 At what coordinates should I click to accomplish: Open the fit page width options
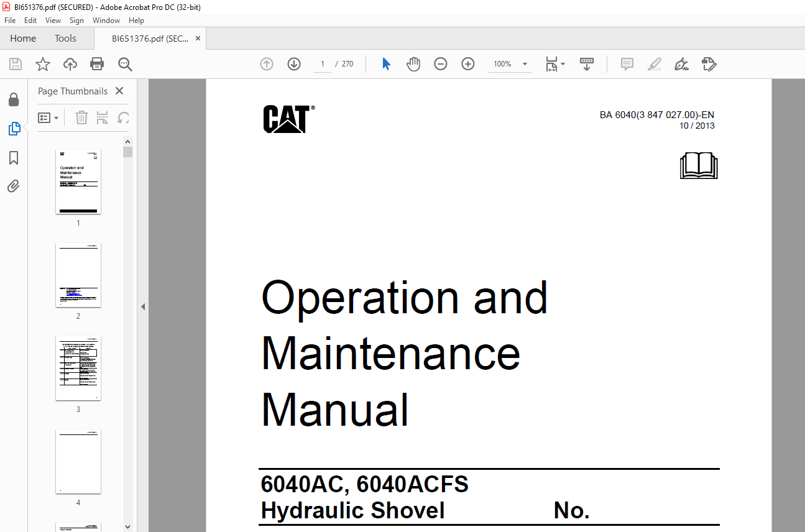tap(554, 64)
